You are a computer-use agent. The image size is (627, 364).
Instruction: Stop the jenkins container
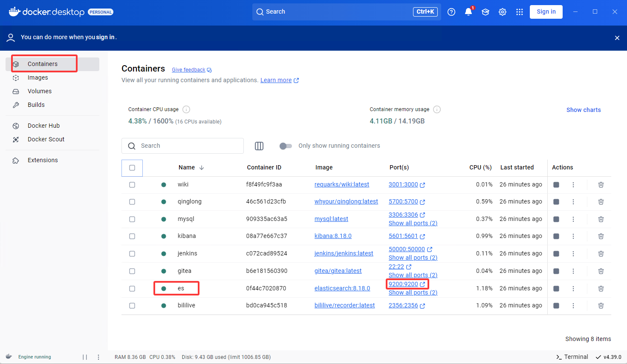click(x=556, y=254)
